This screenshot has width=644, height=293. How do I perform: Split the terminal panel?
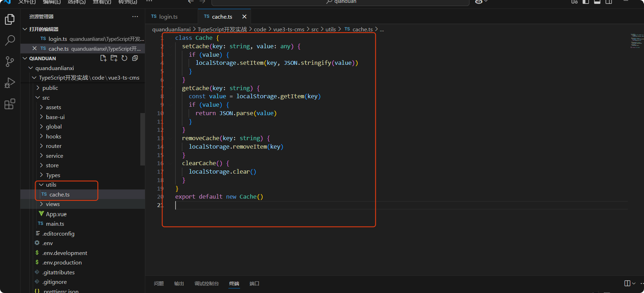(627, 283)
